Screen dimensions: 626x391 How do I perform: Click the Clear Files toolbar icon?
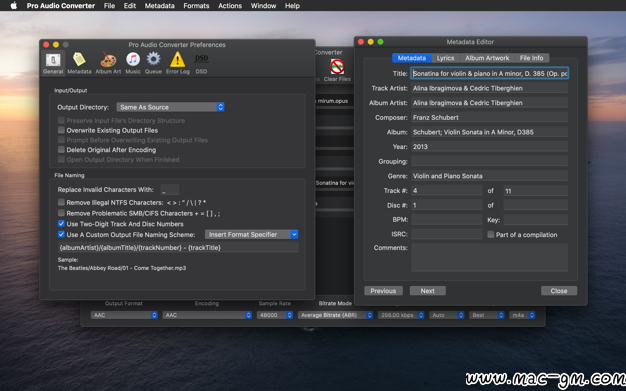point(337,70)
